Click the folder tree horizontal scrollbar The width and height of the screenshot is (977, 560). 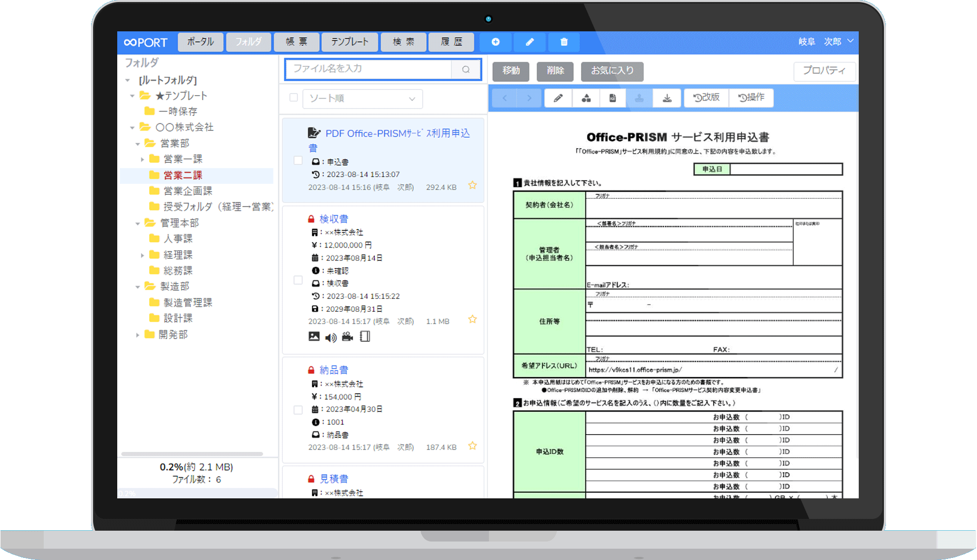click(x=192, y=454)
